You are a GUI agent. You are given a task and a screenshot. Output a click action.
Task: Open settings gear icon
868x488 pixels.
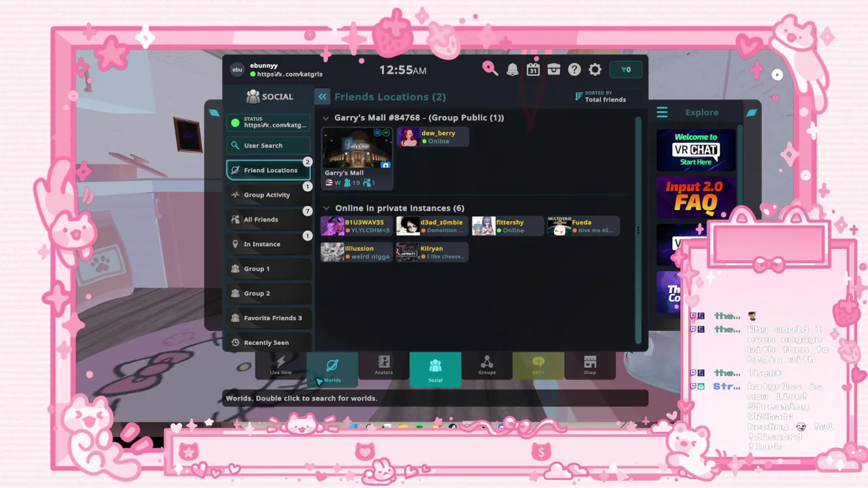[595, 69]
